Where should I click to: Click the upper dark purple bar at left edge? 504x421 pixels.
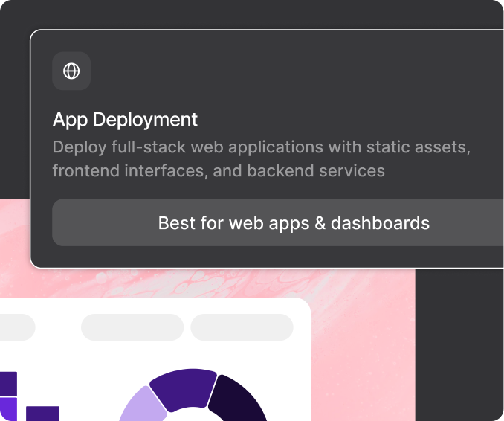coord(7,383)
